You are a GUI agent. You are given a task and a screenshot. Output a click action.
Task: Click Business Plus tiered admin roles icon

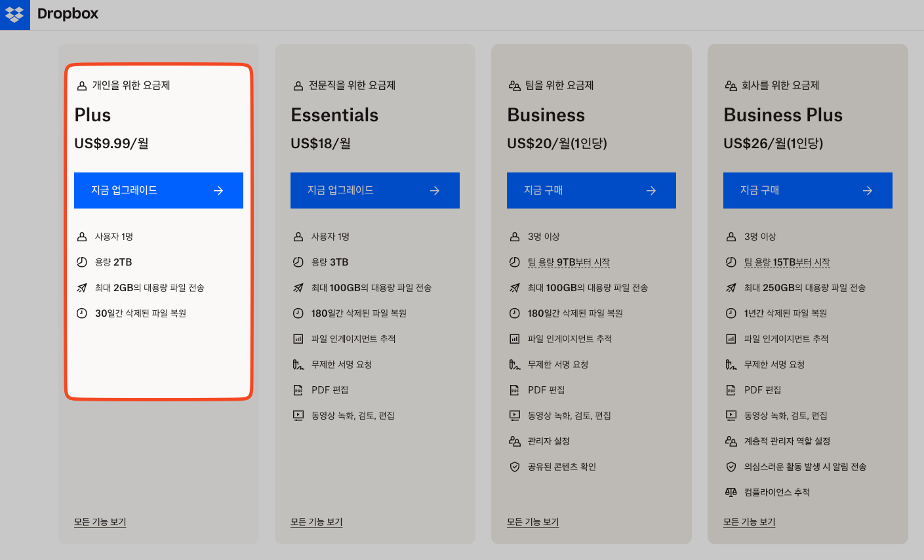pyautogui.click(x=731, y=441)
